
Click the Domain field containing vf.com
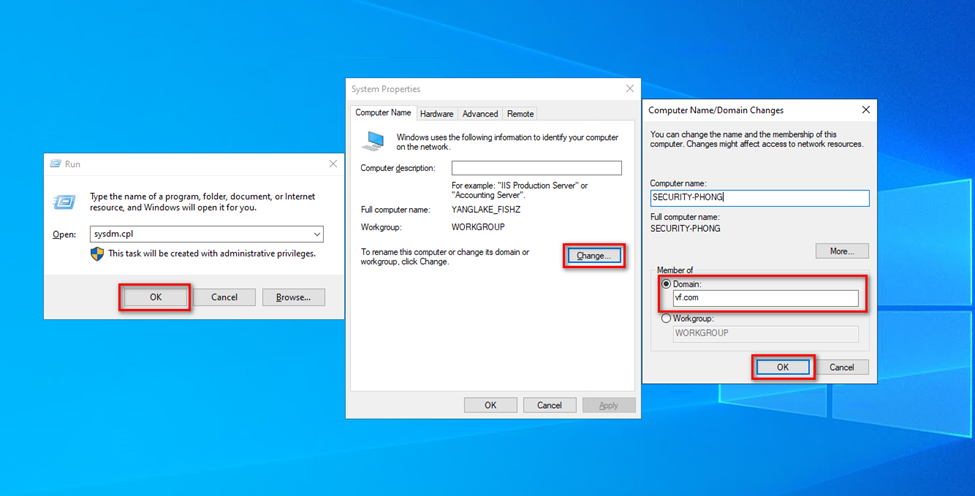coord(765,298)
